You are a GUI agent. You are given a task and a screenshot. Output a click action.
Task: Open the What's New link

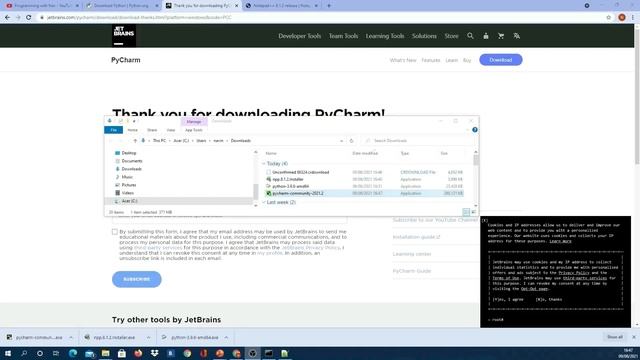403,60
